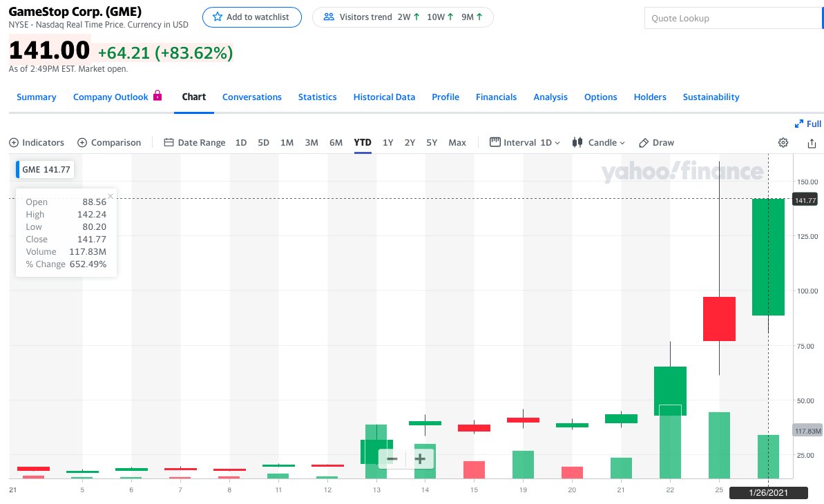Click the 141.77 price axis label
The width and height of the screenshot is (824, 504).
click(x=805, y=200)
